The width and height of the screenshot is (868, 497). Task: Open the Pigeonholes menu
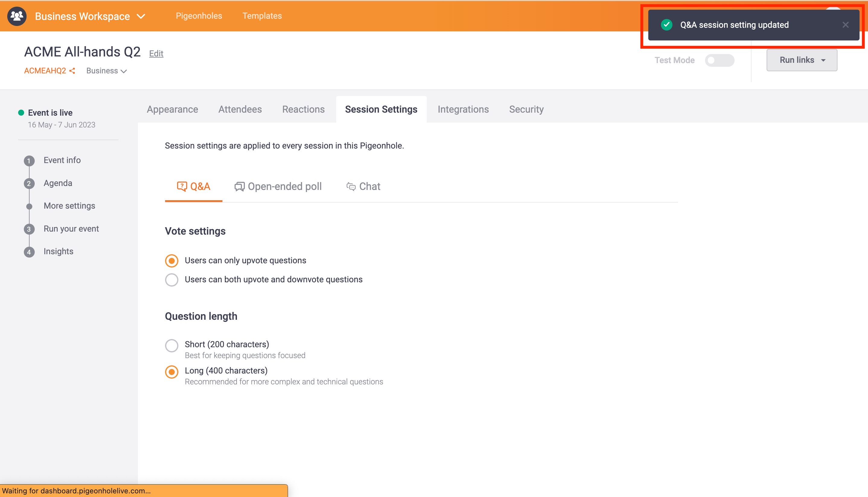[x=199, y=16]
